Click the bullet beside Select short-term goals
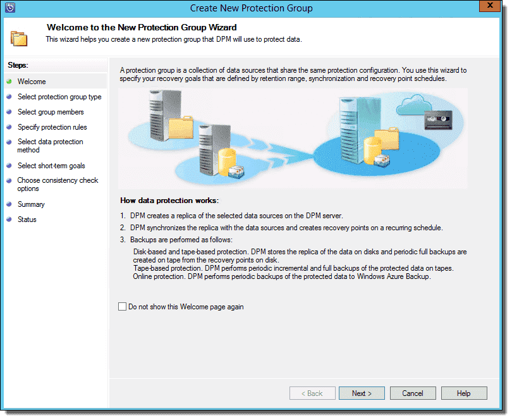The image size is (512, 420). click(x=9, y=166)
